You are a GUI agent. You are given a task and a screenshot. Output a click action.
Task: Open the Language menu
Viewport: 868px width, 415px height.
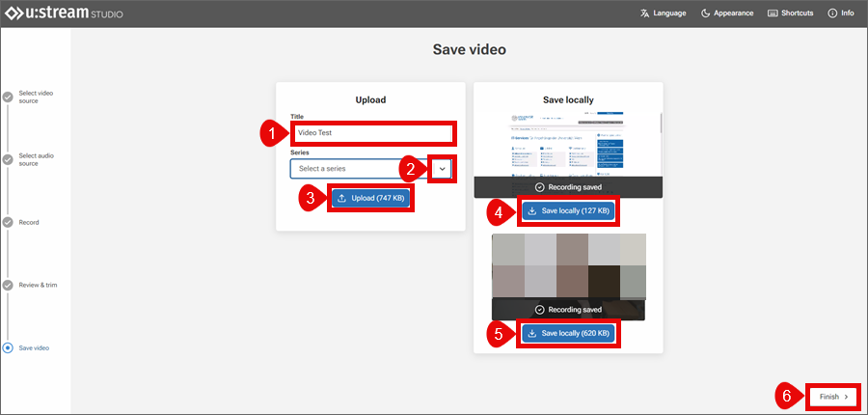[x=663, y=14]
